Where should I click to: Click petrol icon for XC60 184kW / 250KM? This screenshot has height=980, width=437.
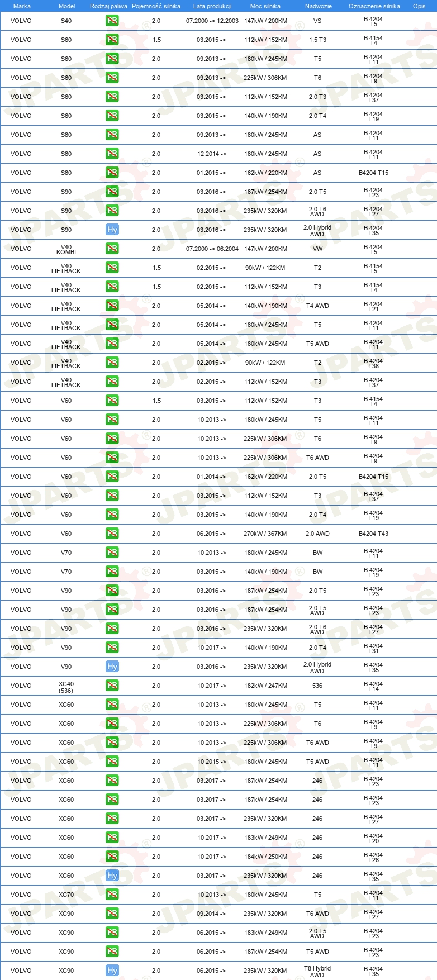(112, 857)
